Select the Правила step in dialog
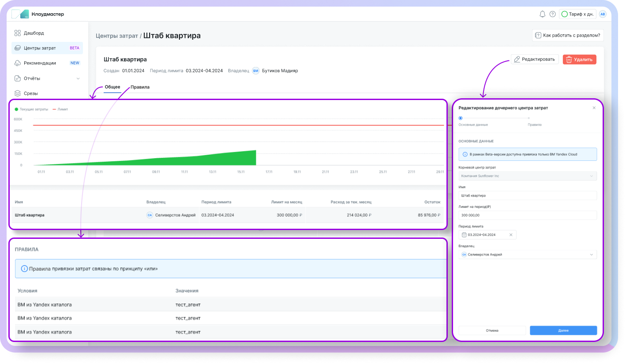Screen dimensions: 626x364 pyautogui.click(x=529, y=118)
